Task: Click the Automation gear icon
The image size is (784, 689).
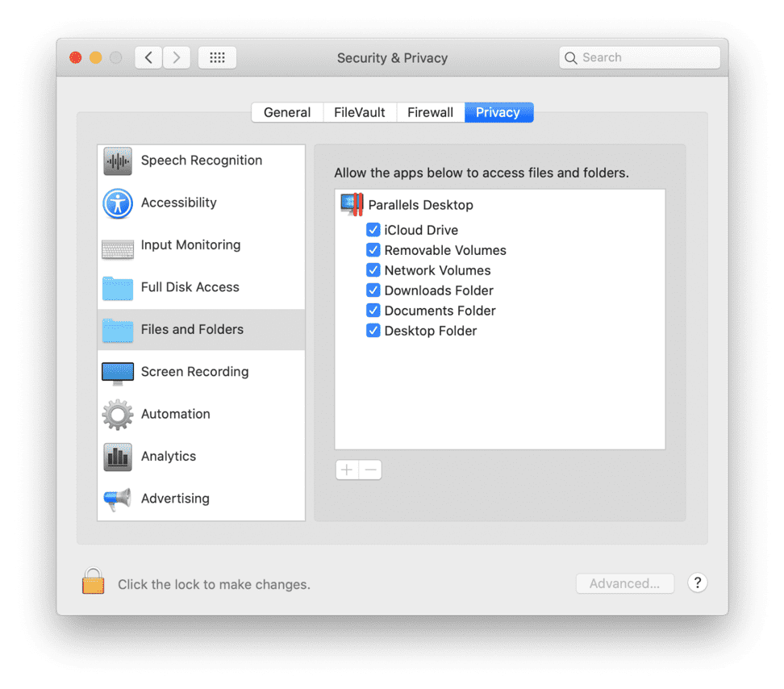Action: (118, 415)
